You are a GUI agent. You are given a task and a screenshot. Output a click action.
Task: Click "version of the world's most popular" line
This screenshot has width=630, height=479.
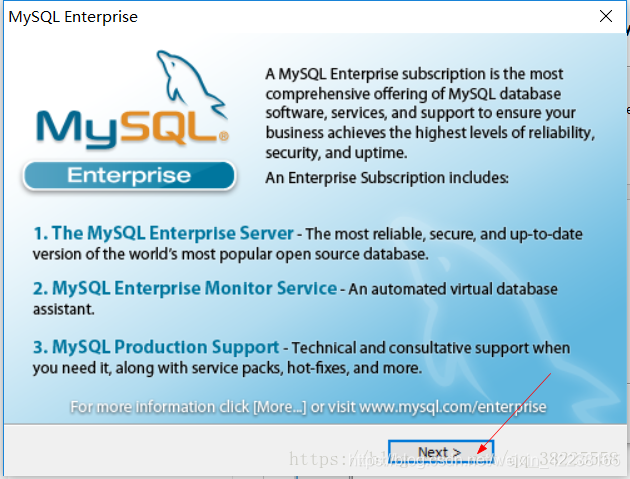point(231,254)
